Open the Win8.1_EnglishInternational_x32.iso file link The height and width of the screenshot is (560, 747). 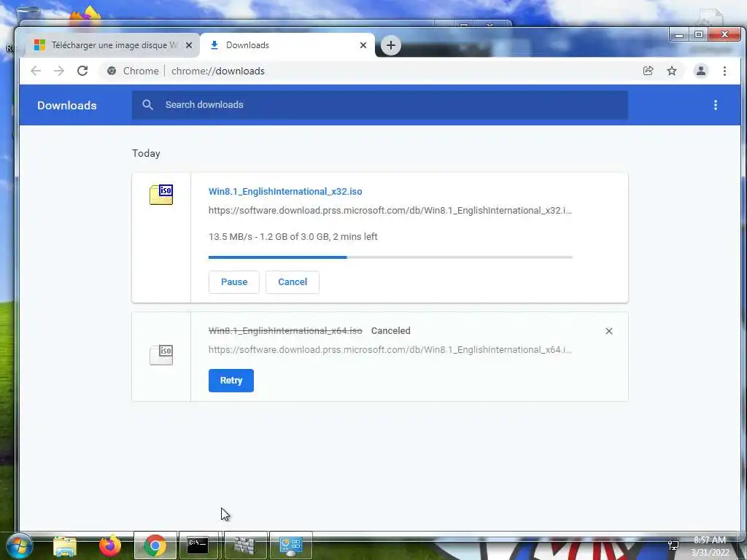[x=285, y=192]
